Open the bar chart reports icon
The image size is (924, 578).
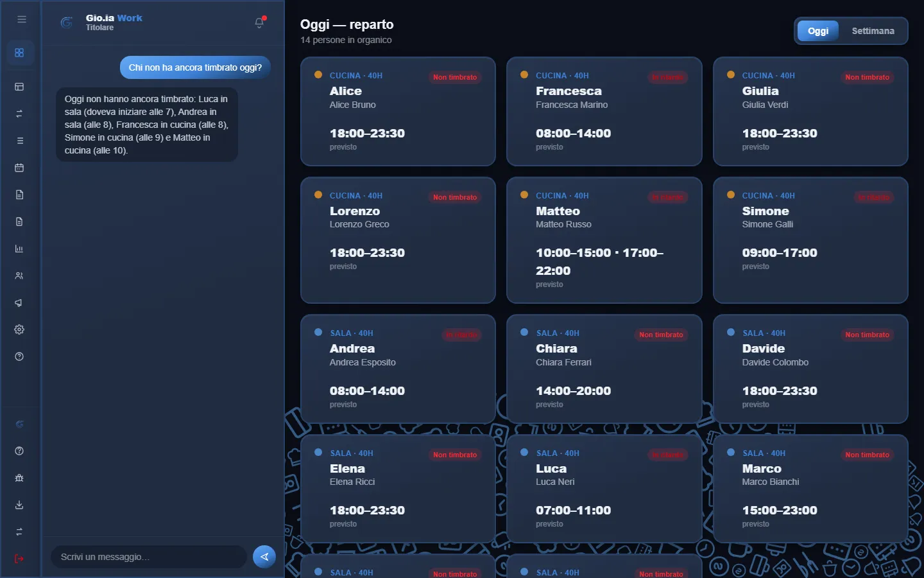19,249
